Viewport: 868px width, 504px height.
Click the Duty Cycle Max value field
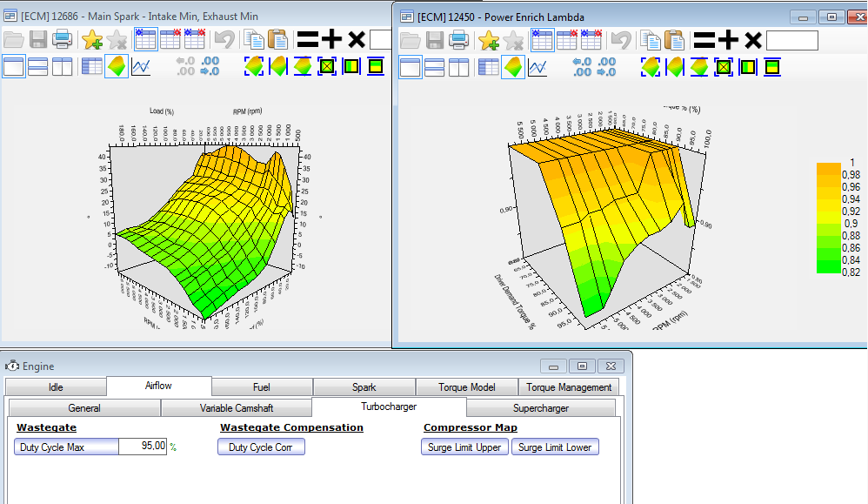coord(143,447)
